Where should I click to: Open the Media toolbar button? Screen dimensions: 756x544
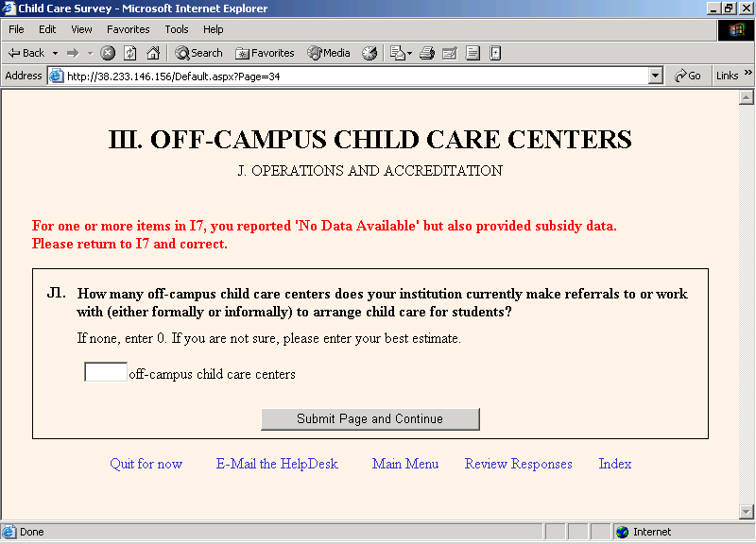pos(329,53)
